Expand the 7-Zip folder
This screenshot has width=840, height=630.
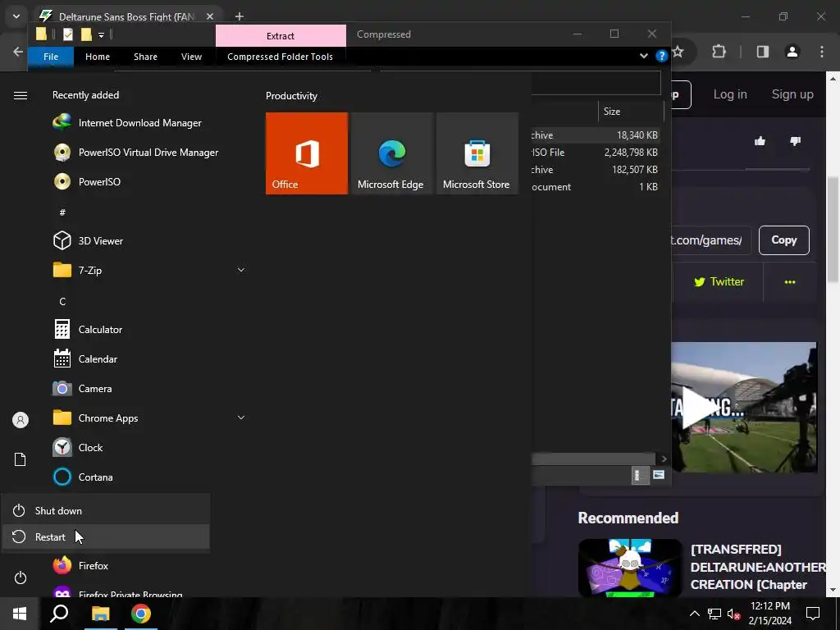point(241,270)
